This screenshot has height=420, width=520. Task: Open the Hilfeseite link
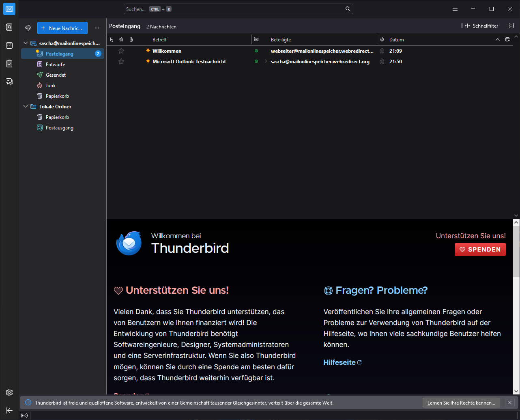342,362
